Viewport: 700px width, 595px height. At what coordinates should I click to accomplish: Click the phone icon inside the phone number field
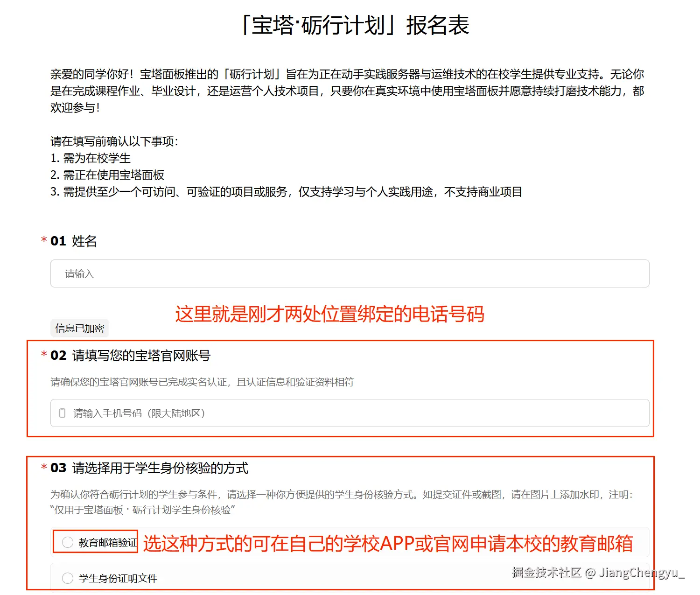tap(62, 413)
